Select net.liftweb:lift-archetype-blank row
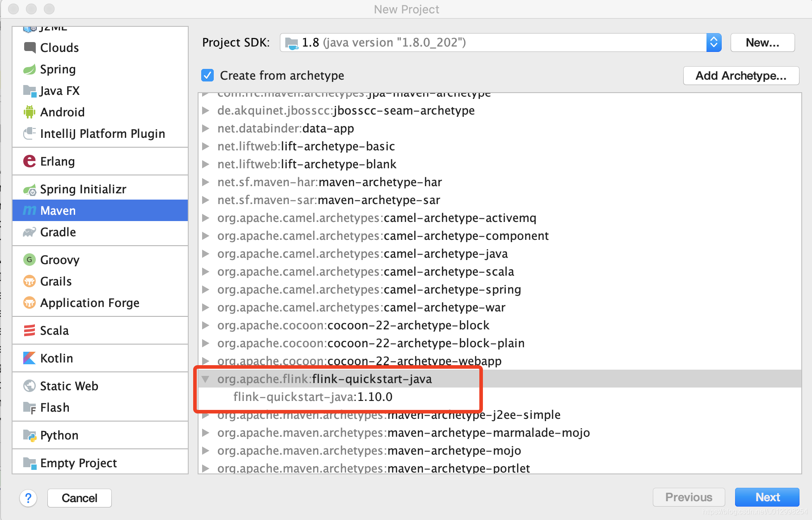The height and width of the screenshot is (520, 812). coord(500,164)
